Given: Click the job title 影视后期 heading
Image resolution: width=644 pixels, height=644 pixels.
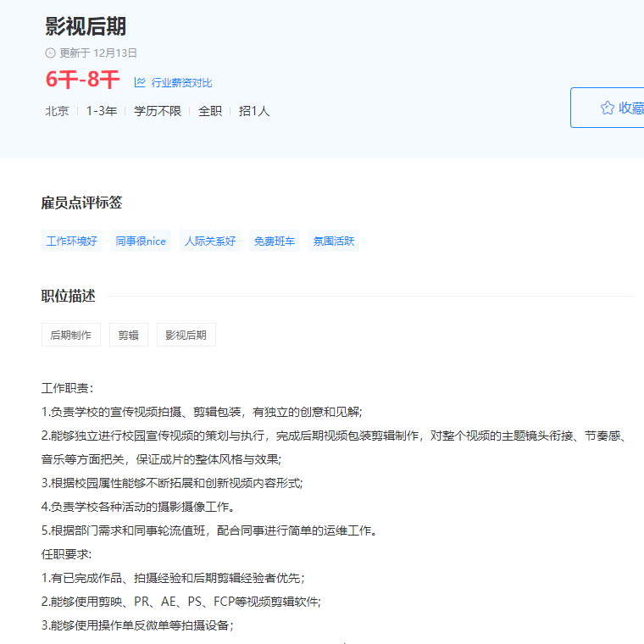Looking at the screenshot, I should (x=86, y=26).
